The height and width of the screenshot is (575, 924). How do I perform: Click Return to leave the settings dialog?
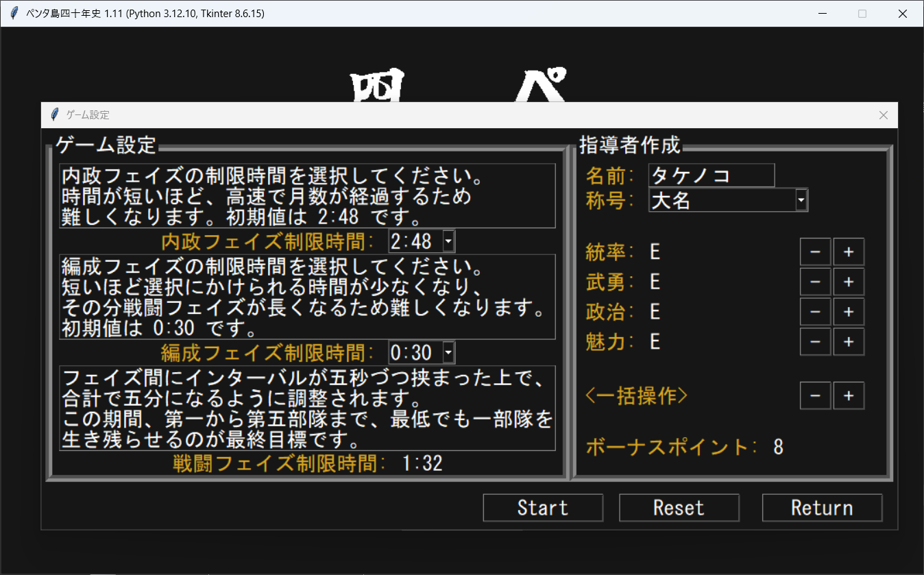coord(822,507)
